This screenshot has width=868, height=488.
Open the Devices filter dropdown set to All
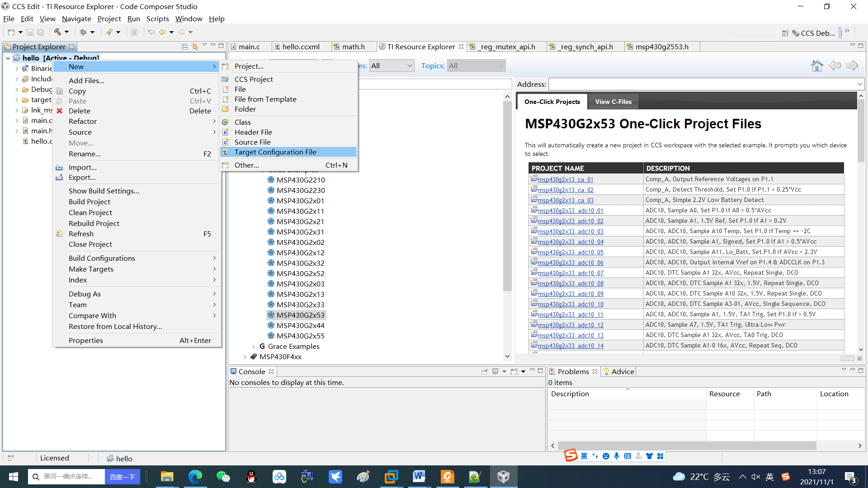[x=392, y=66]
